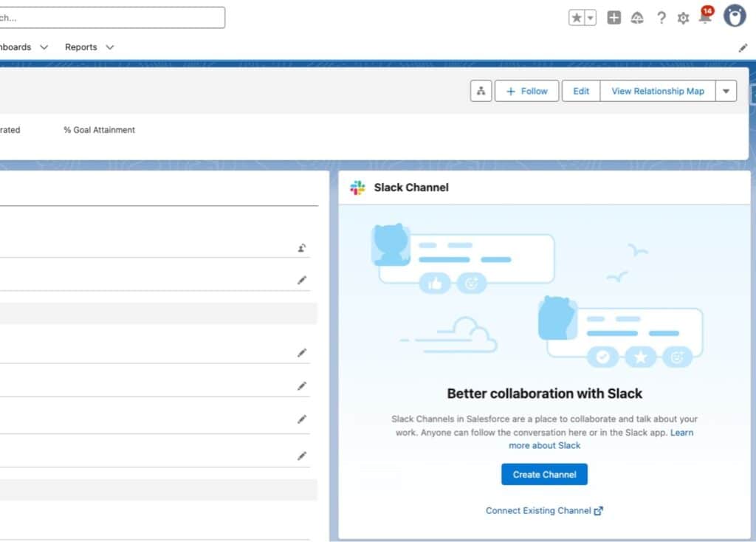
Task: Open notifications bell showing 14 alerts
Action: [705, 17]
